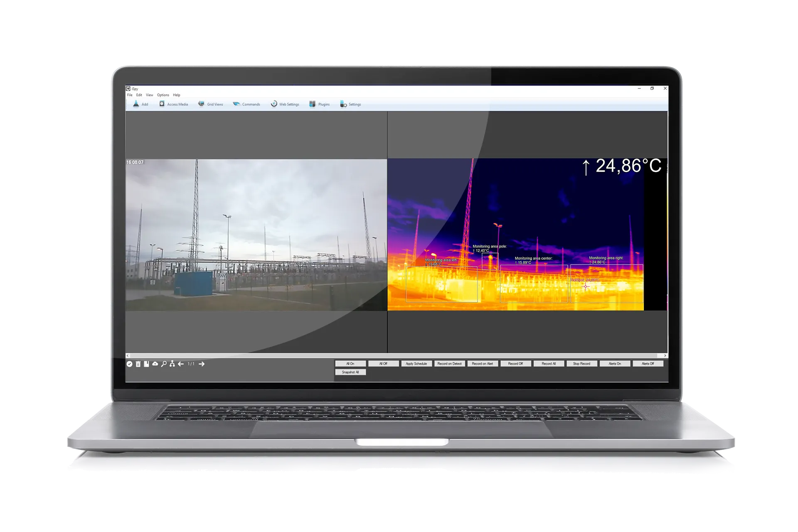This screenshot has width=798, height=532.
Task: Open the Options menu
Action: pos(163,95)
